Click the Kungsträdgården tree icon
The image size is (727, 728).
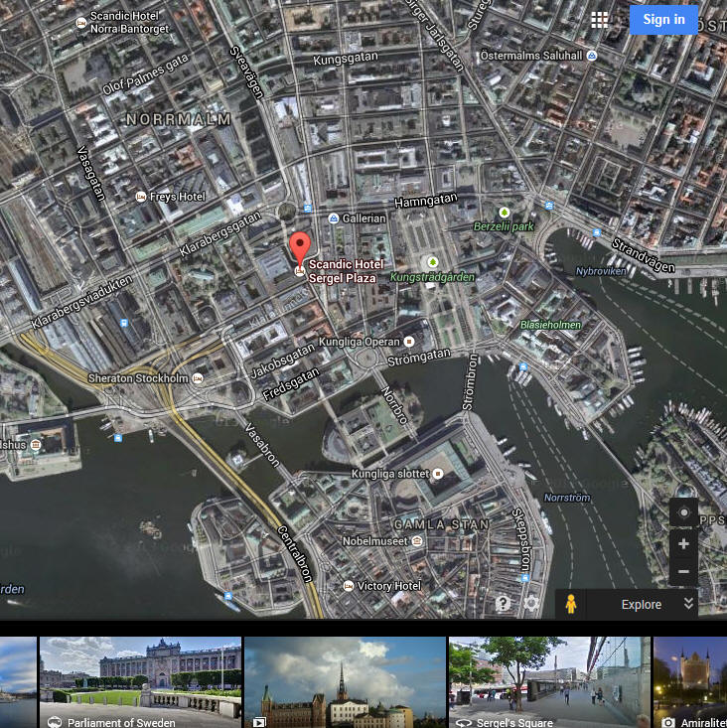coord(433,262)
